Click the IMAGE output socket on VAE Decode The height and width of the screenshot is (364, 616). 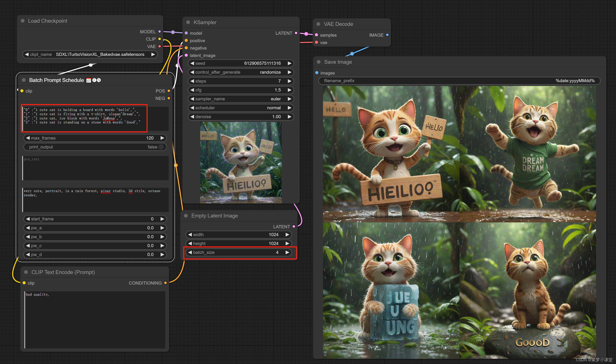[x=387, y=35]
